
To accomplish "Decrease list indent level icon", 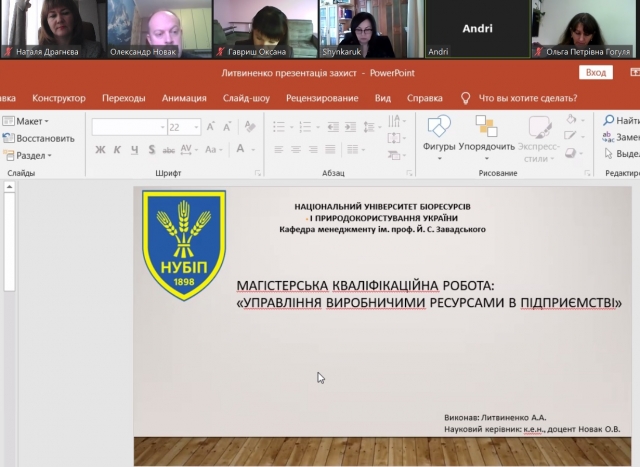I will tap(333, 127).
